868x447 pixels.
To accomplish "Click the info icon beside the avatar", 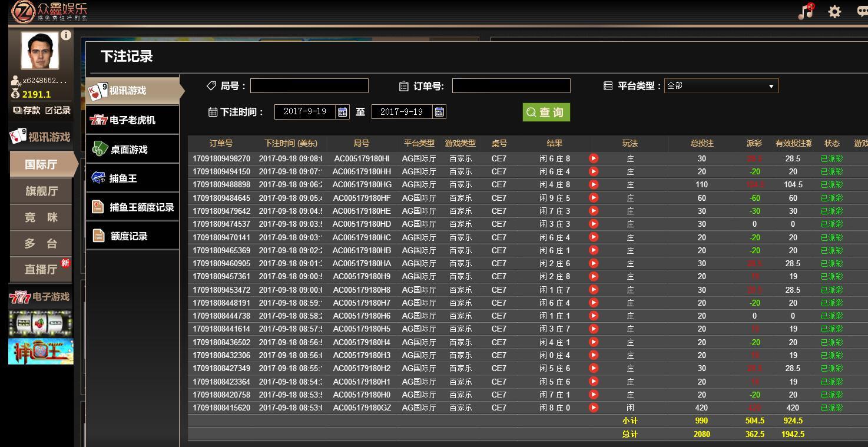I will point(66,35).
